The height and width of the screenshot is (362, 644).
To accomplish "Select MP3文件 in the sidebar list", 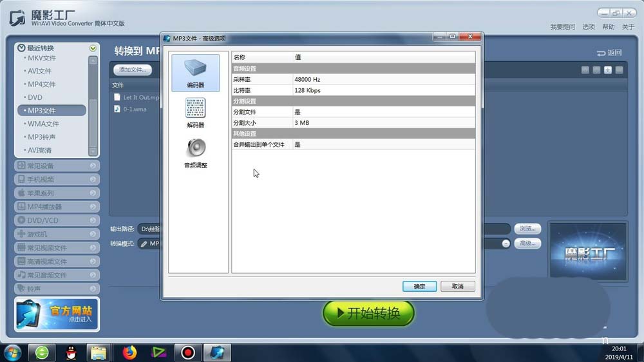I will [52, 111].
